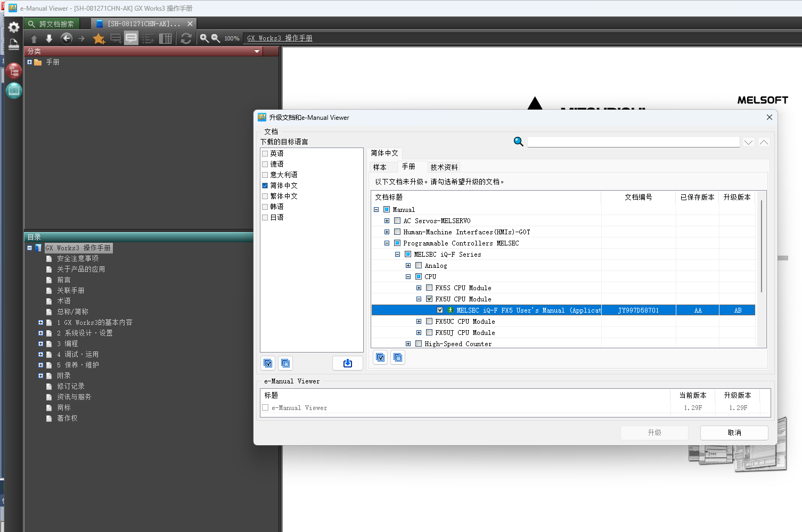Check the 英语 language checkbox

click(265, 153)
